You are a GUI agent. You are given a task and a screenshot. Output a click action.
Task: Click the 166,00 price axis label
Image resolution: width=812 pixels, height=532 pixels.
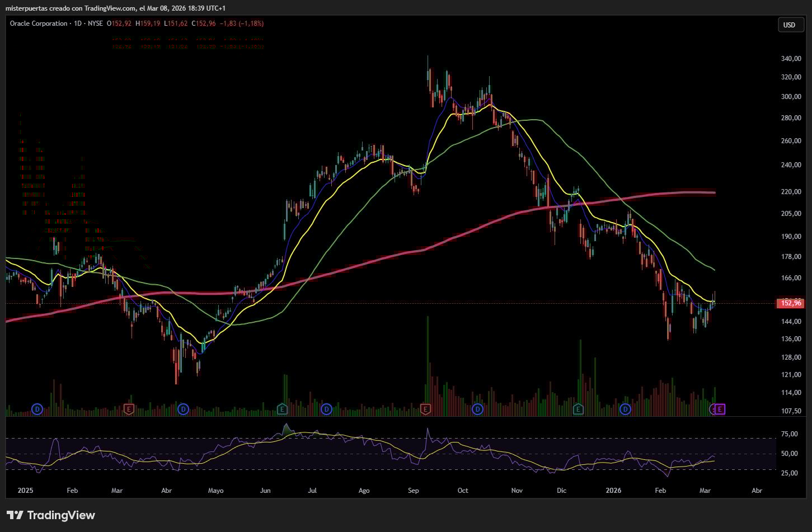click(x=791, y=278)
